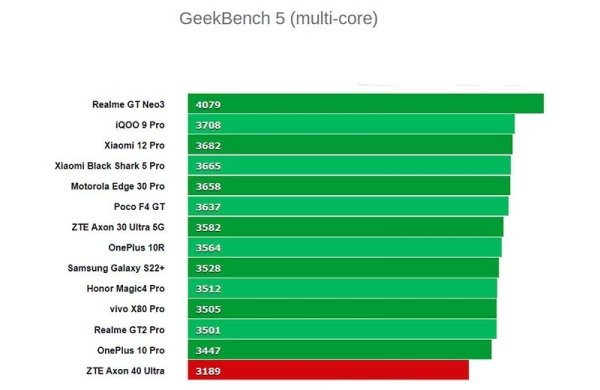Select the ZTE Axon 30 Ultra 5G bar
Screen dimensions: 600x390
click(345, 227)
